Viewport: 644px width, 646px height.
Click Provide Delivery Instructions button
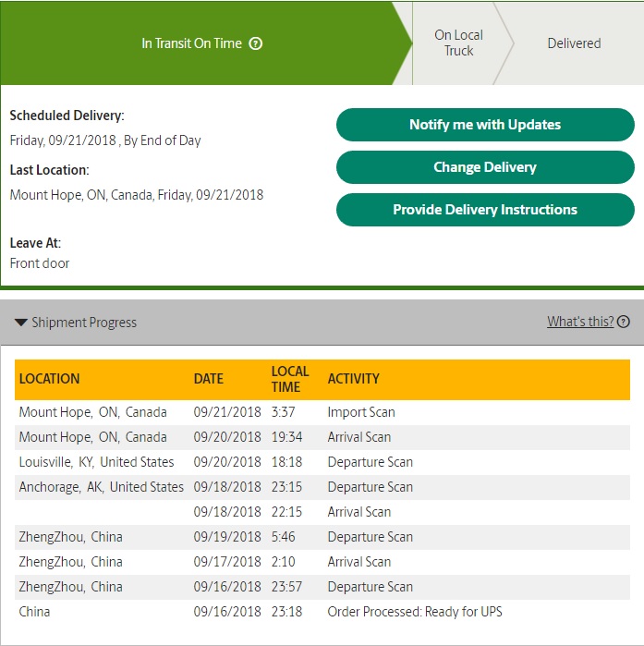tap(485, 210)
